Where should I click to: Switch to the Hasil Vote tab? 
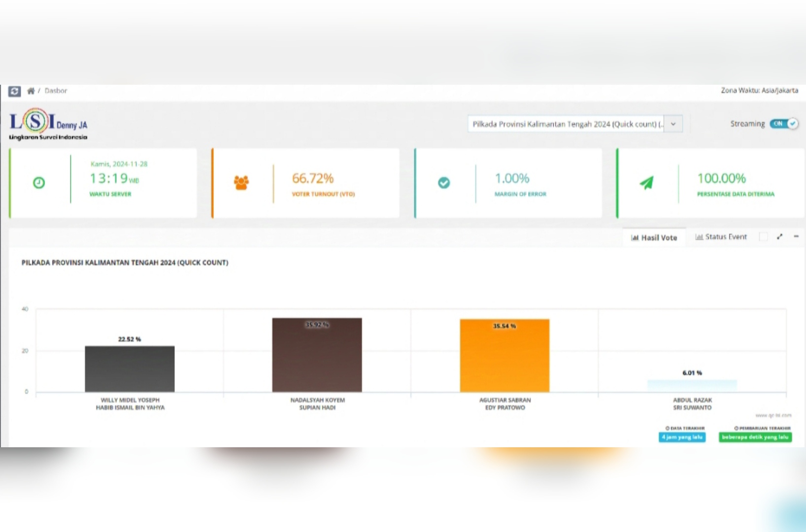click(x=654, y=237)
